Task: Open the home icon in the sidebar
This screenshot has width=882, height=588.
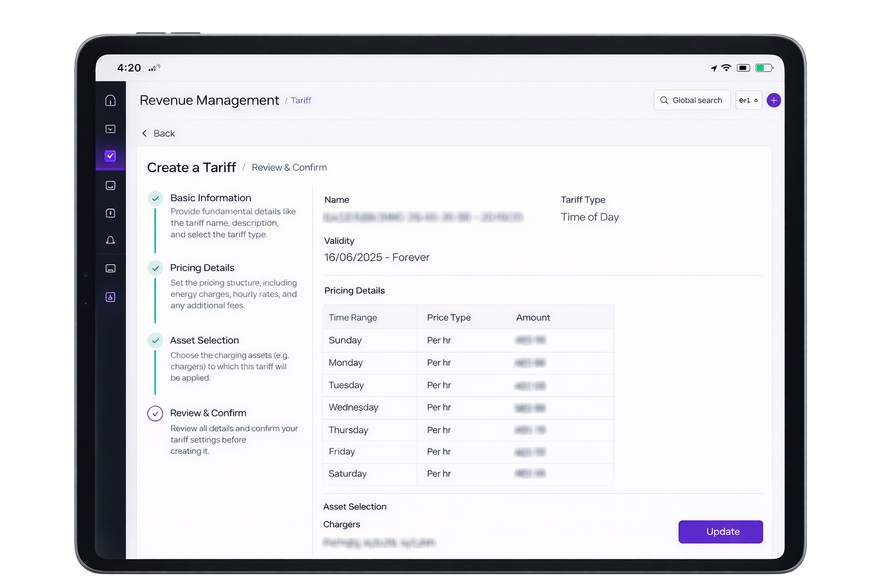Action: pos(110,100)
